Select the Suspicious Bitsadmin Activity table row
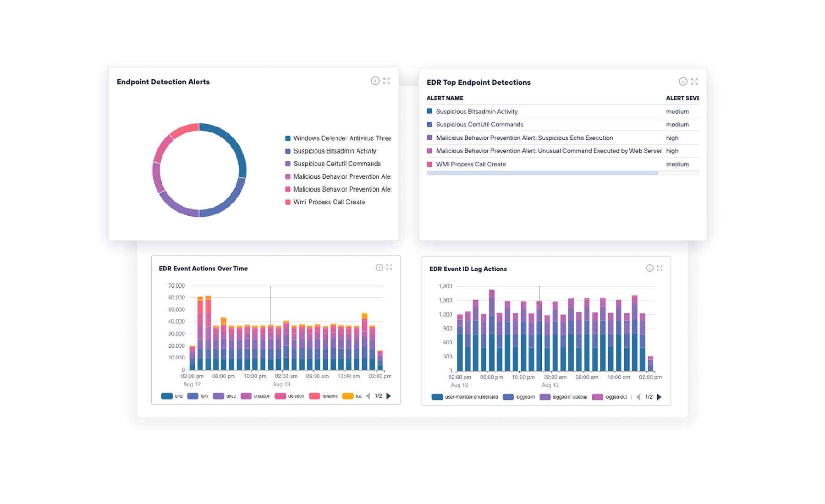 point(562,111)
